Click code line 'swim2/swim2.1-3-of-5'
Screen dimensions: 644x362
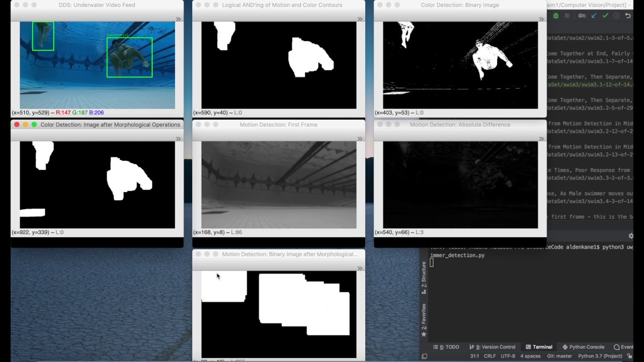click(x=590, y=38)
